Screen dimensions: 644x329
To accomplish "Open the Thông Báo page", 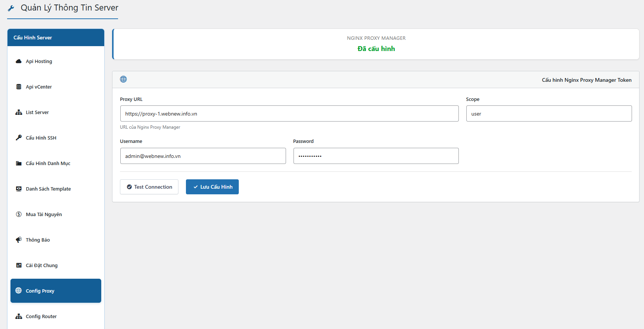I will [56, 240].
